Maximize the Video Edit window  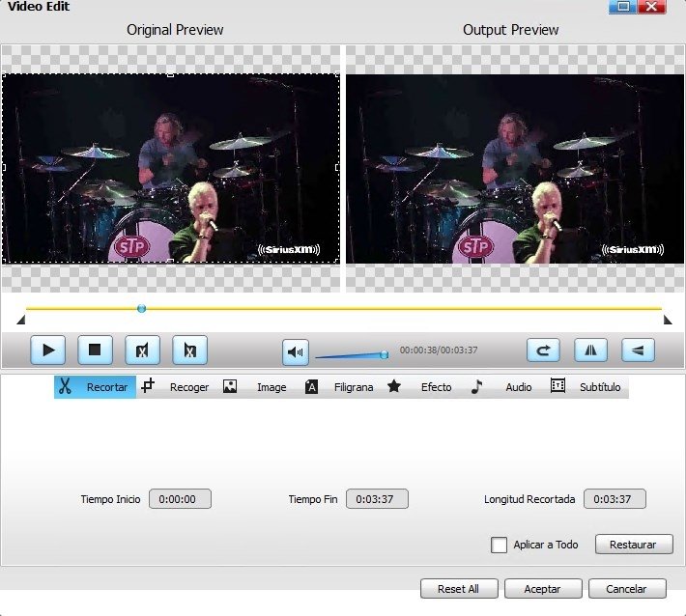coord(623,7)
